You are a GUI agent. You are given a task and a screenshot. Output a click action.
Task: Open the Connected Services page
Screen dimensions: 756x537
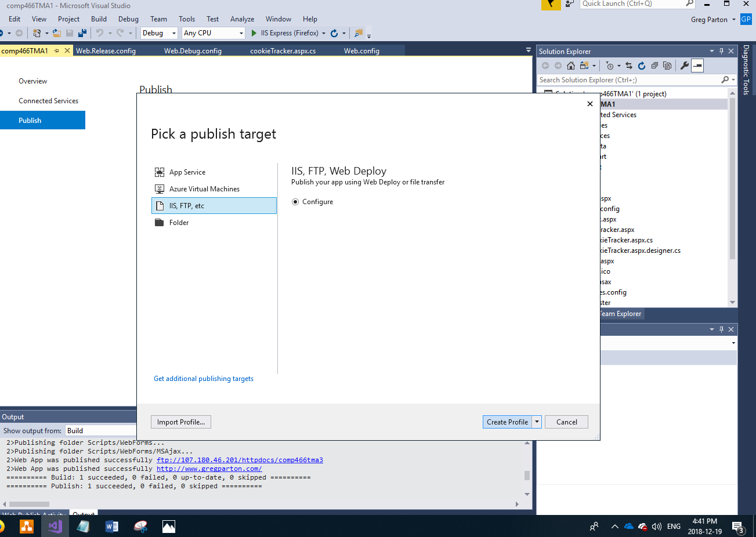[48, 101]
